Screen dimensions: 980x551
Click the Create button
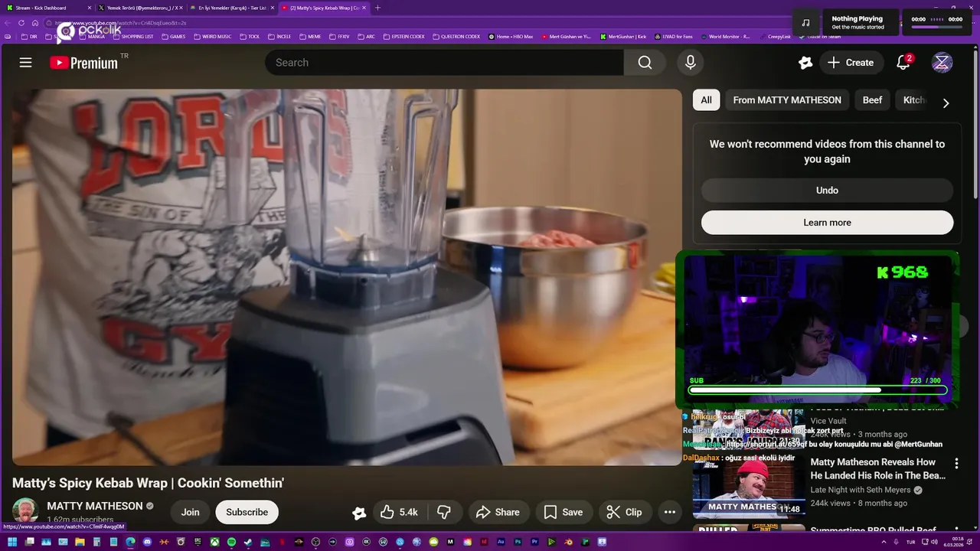tap(851, 63)
